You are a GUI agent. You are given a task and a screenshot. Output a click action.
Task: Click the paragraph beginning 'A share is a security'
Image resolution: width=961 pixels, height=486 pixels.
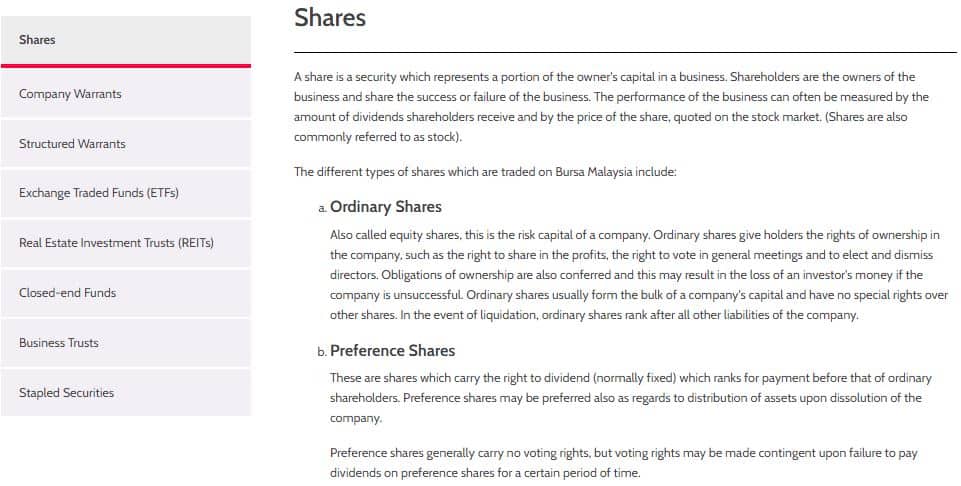click(611, 107)
